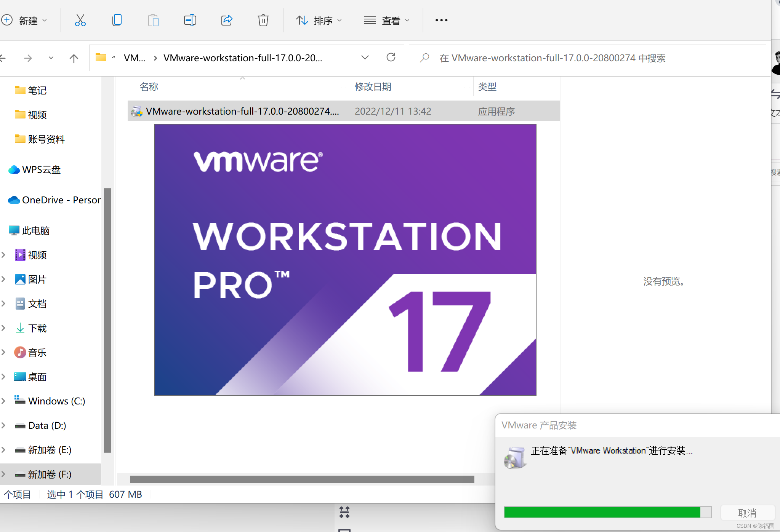Viewport: 780px width, 532px height.
Task: Click the folder icon in address bar
Action: [101, 58]
